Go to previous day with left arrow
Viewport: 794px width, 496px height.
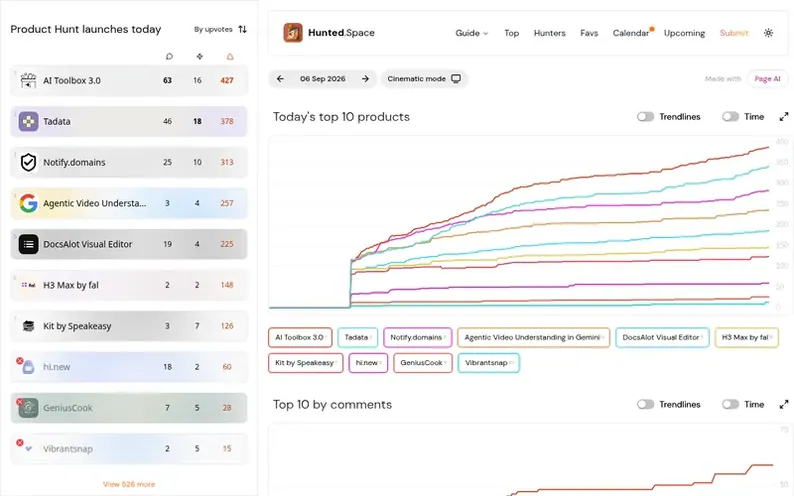tap(280, 79)
